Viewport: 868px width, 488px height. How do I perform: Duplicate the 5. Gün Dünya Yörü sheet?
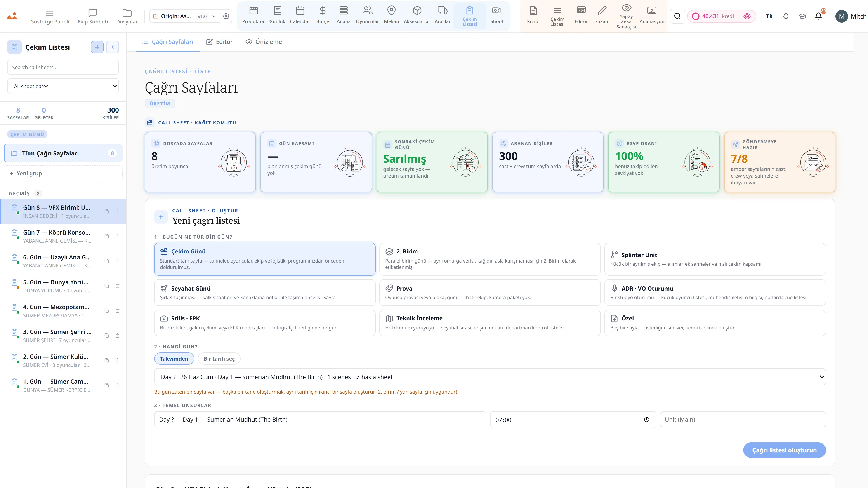(106, 286)
